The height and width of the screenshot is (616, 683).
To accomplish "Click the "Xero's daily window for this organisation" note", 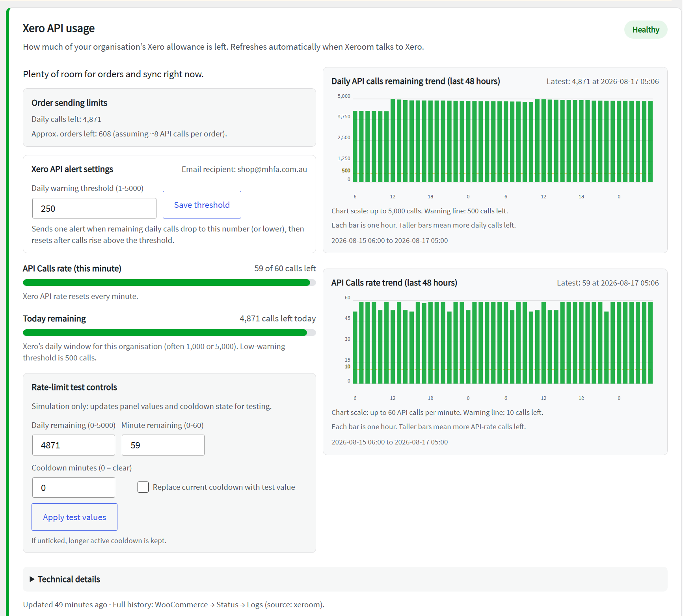I will click(x=154, y=352).
